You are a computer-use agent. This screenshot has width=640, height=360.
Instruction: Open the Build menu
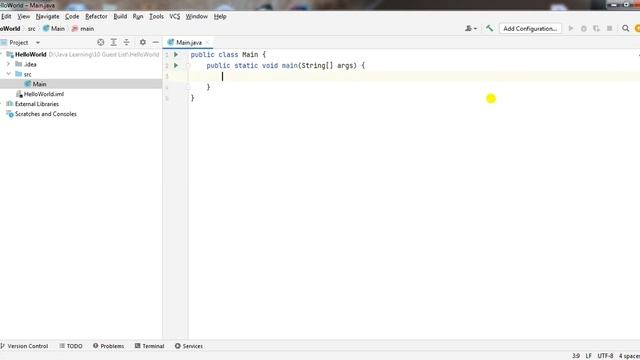[120, 16]
